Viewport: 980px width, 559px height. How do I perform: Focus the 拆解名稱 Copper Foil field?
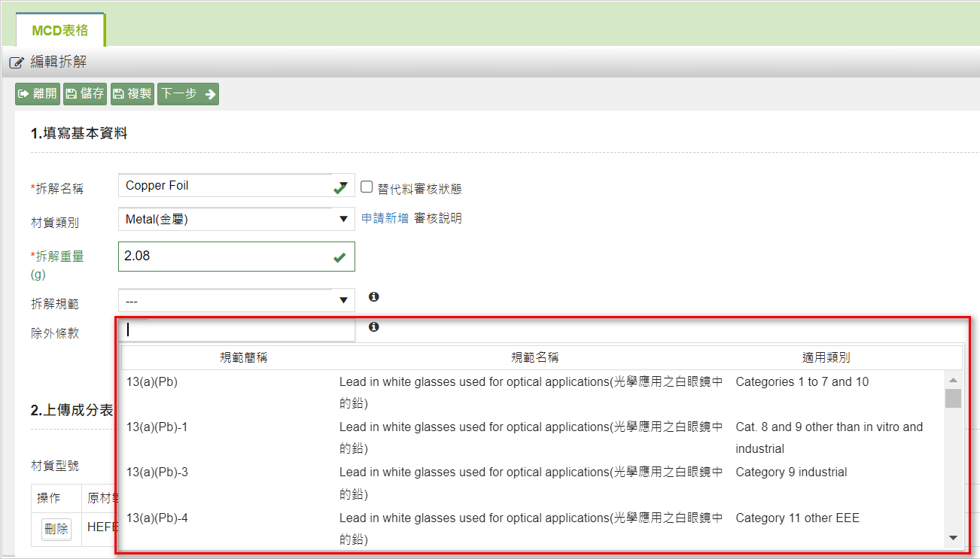coord(236,186)
